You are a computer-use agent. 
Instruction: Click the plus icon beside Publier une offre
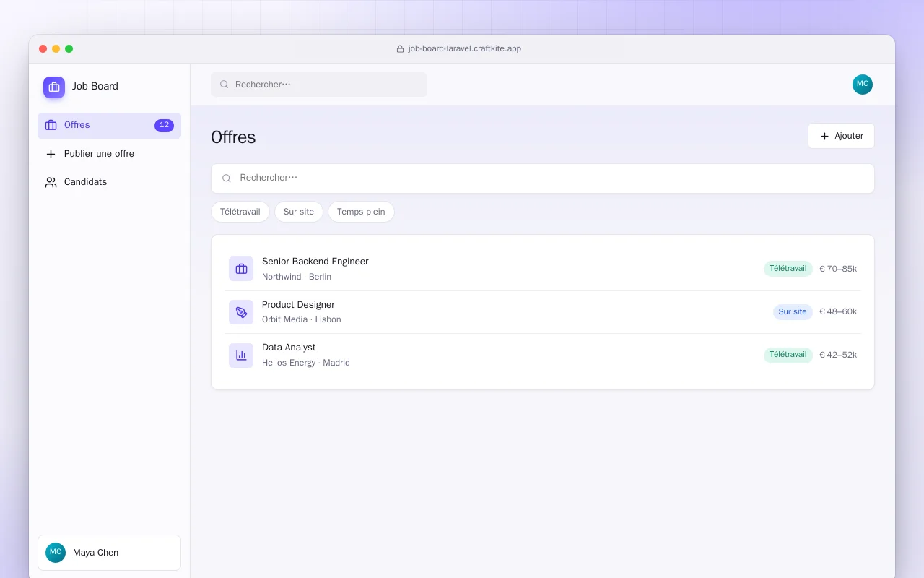pyautogui.click(x=51, y=154)
